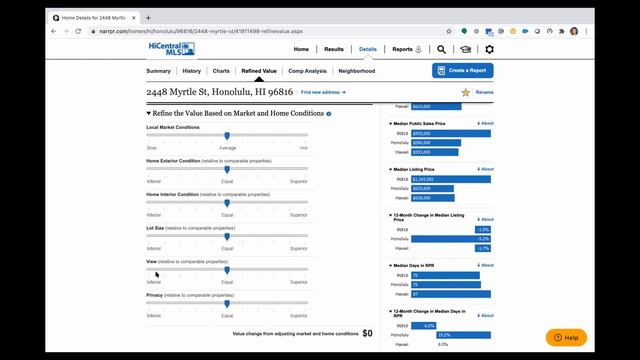
Task: Open the Reports menu item
Action: (x=402, y=49)
